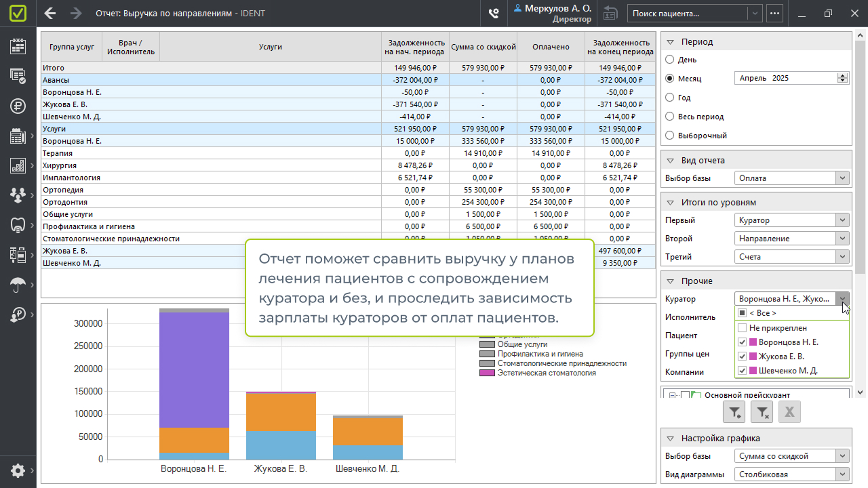Open the patients group sidebar icon
The height and width of the screenshot is (488, 868).
(18, 195)
